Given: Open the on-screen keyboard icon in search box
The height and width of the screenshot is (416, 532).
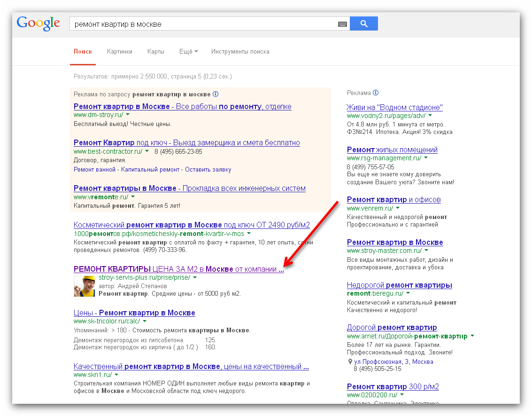Looking at the screenshot, I should [342, 24].
